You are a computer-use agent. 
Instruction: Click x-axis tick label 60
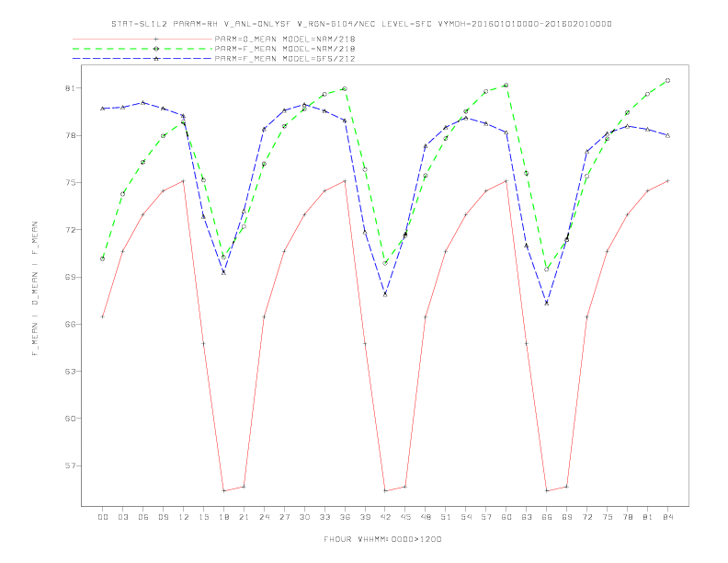506,517
